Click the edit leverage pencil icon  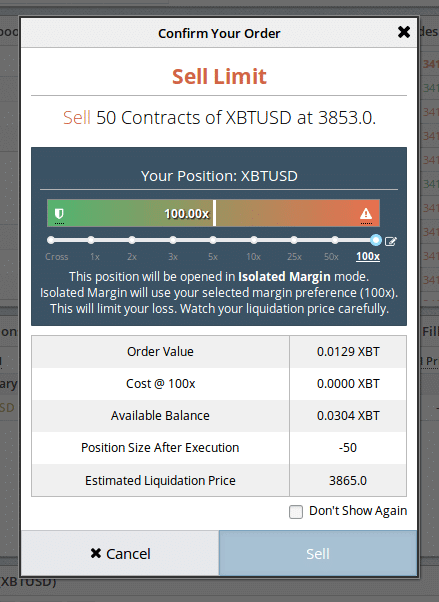point(391,241)
